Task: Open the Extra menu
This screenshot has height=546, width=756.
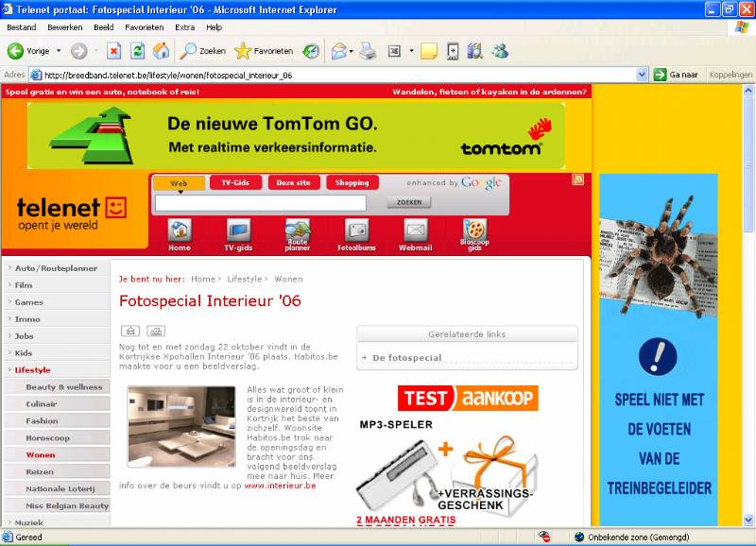Action: click(184, 27)
